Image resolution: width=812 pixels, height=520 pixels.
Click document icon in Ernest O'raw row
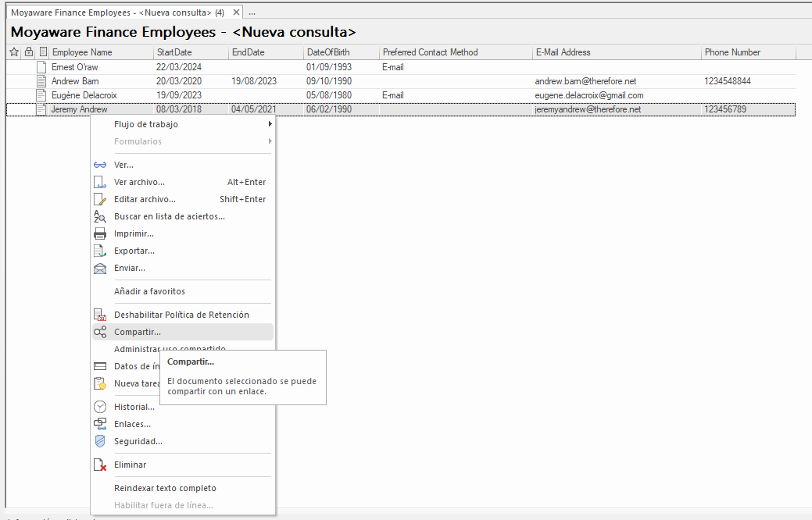[41, 67]
